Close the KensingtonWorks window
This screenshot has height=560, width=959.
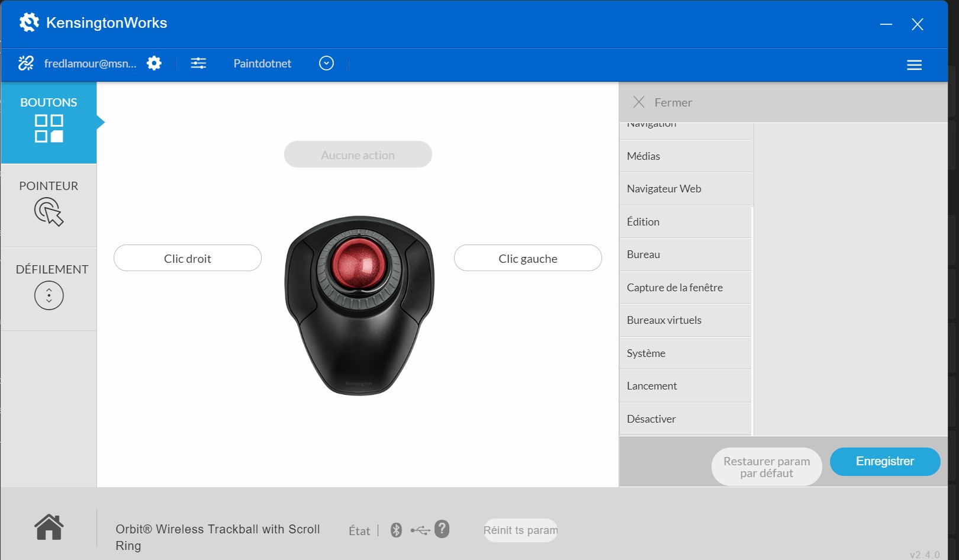918,24
